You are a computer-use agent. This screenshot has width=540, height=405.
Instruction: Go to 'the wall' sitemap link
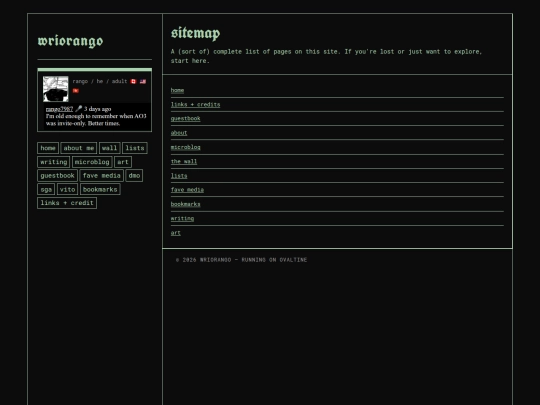pyautogui.click(x=184, y=162)
